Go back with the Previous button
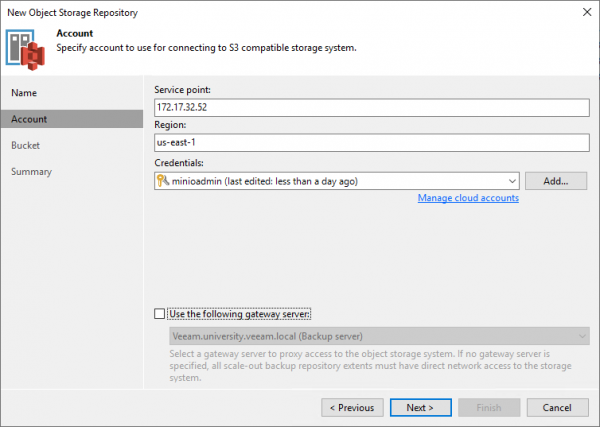The image size is (600, 427). click(353, 407)
